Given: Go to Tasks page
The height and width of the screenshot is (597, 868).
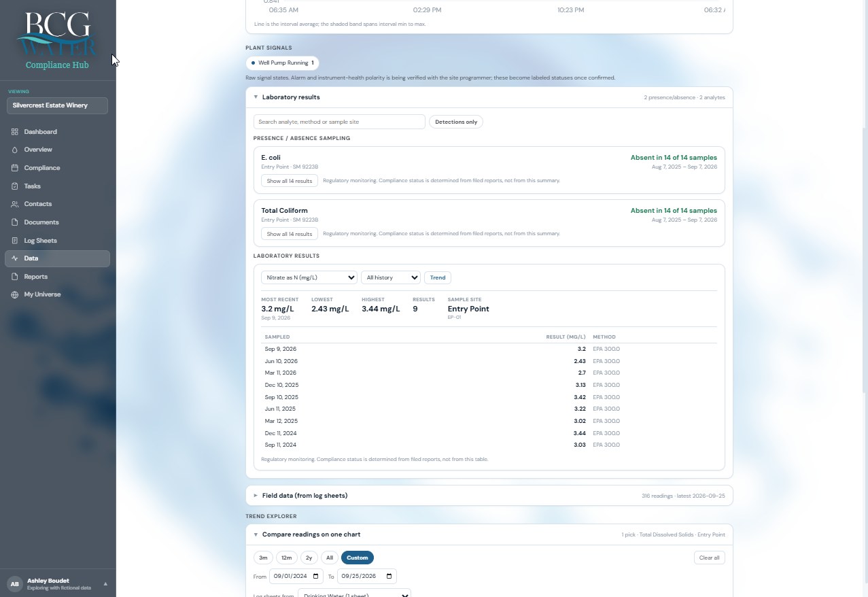Looking at the screenshot, I should pyautogui.click(x=57, y=186).
